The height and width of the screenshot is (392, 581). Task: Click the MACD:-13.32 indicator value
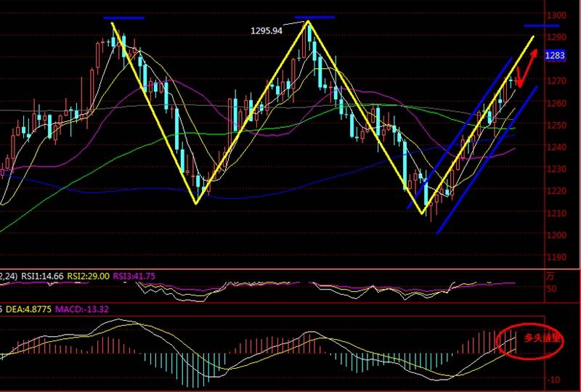(x=82, y=309)
